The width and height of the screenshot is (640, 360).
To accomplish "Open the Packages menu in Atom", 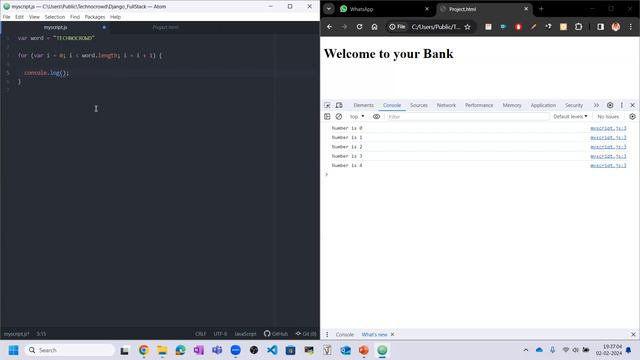I will [x=95, y=17].
